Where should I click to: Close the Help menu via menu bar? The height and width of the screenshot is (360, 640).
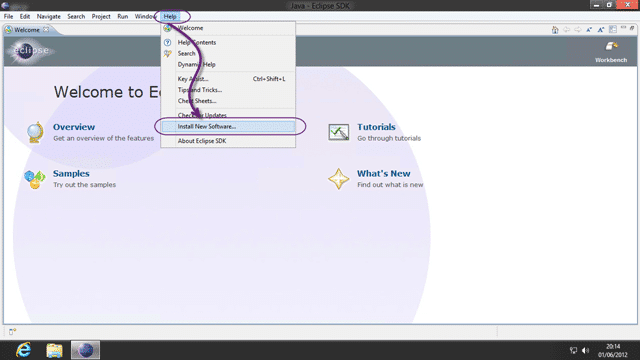[x=170, y=16]
